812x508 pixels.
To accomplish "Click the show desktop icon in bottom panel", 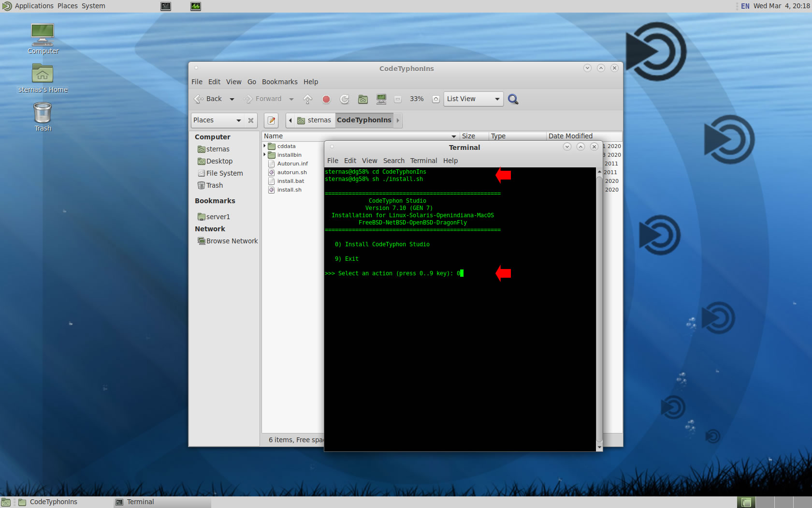I will tap(6, 502).
